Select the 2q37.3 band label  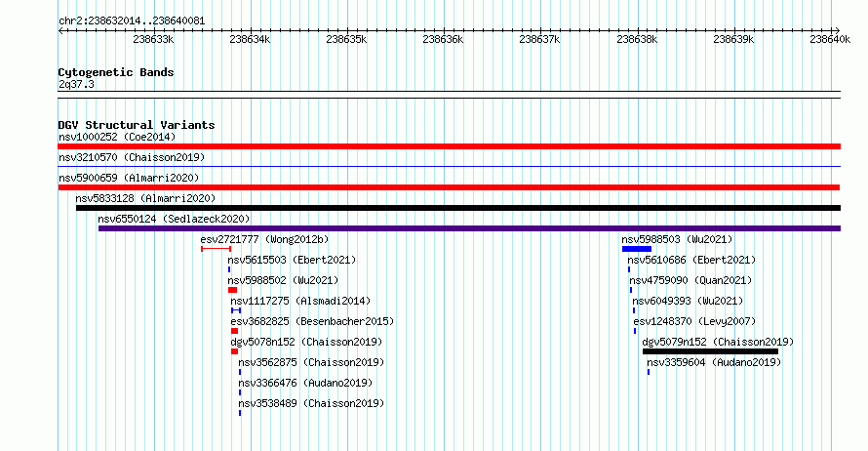click(76, 84)
